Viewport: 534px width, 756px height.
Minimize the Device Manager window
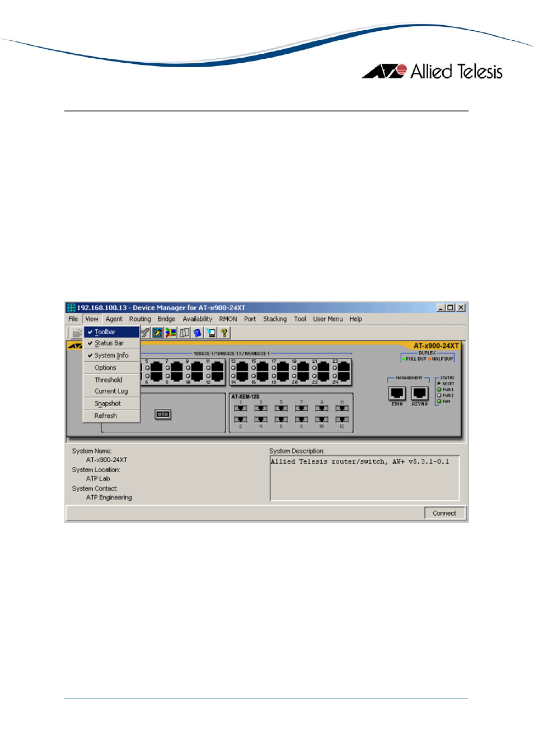tap(441, 307)
